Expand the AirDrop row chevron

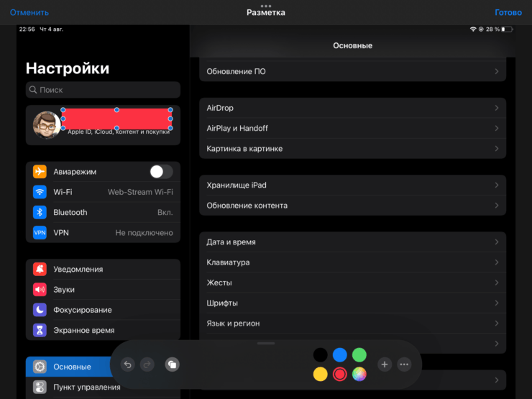pos(497,108)
